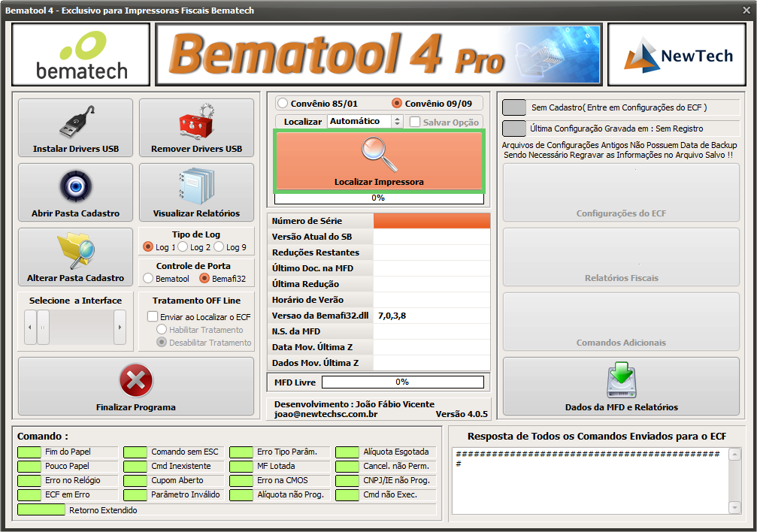Click the Bematool 4 Pro banner

[x=379, y=55]
